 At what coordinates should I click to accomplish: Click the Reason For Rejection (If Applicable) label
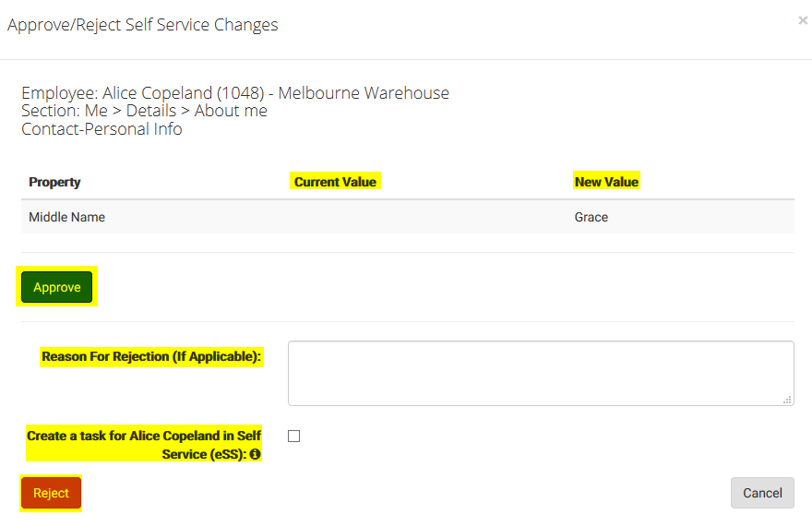pyautogui.click(x=151, y=356)
